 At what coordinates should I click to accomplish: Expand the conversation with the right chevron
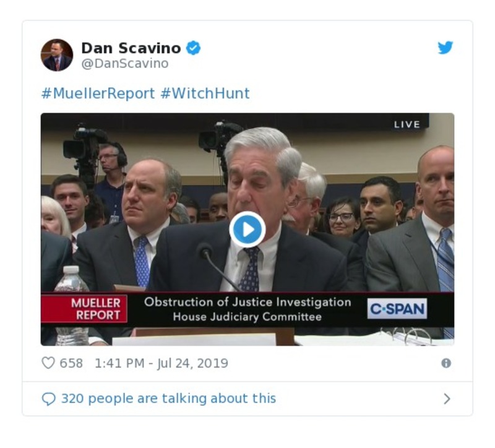tap(447, 399)
